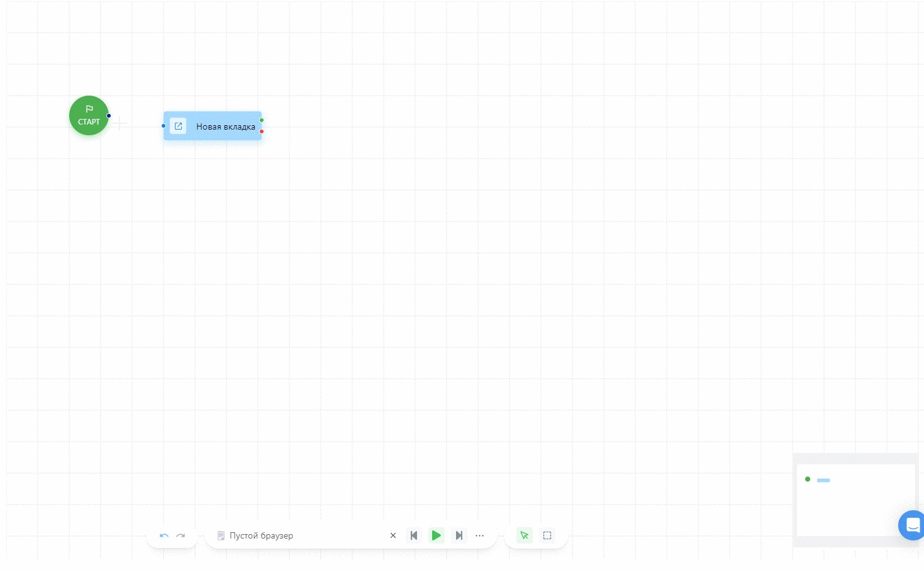The width and height of the screenshot is (924, 570).
Task: Click the green СТАРТ node
Action: click(x=89, y=115)
